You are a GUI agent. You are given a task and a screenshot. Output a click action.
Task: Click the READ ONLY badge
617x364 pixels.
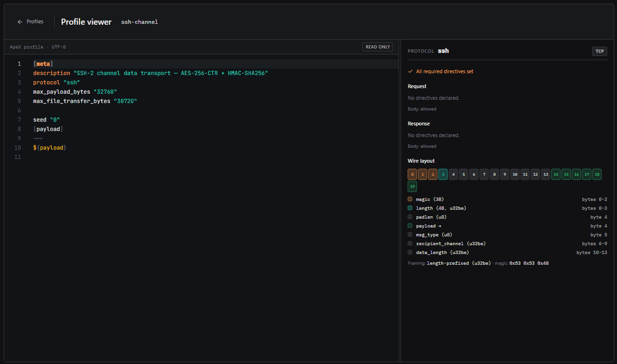click(x=378, y=47)
